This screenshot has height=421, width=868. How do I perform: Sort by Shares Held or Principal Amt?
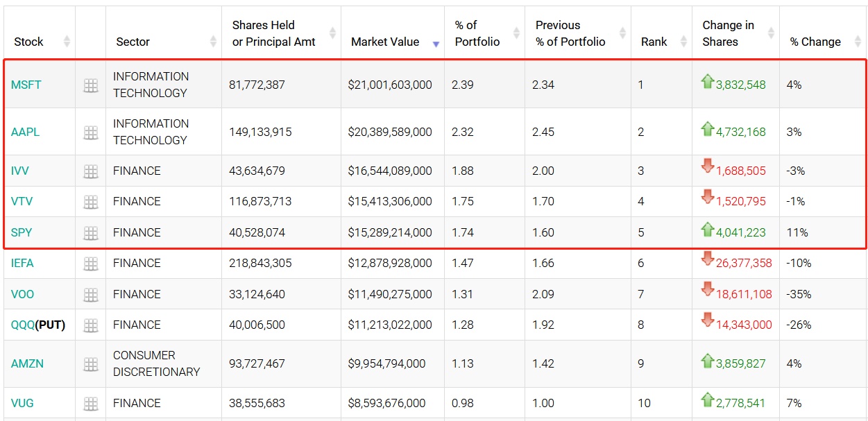tap(273, 33)
